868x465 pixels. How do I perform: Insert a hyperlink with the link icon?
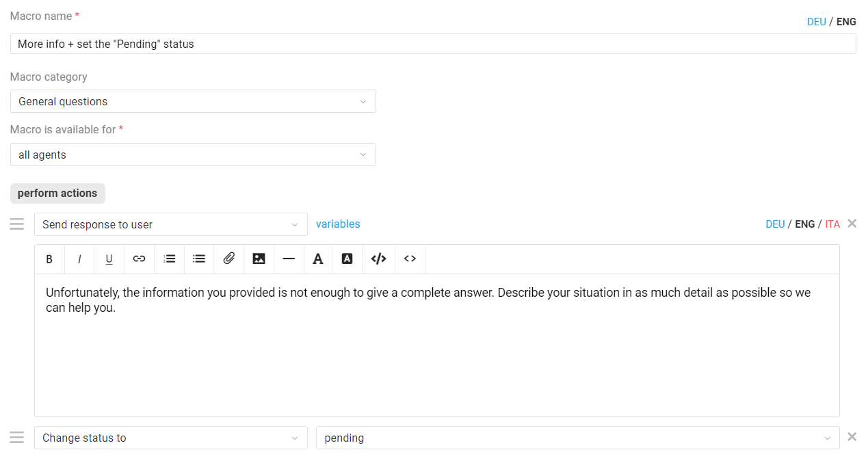(139, 259)
